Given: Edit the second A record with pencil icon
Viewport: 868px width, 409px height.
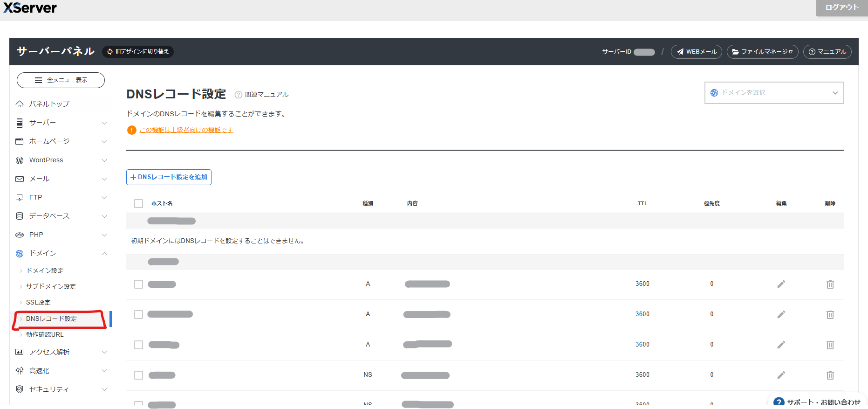Looking at the screenshot, I should pyautogui.click(x=781, y=314).
